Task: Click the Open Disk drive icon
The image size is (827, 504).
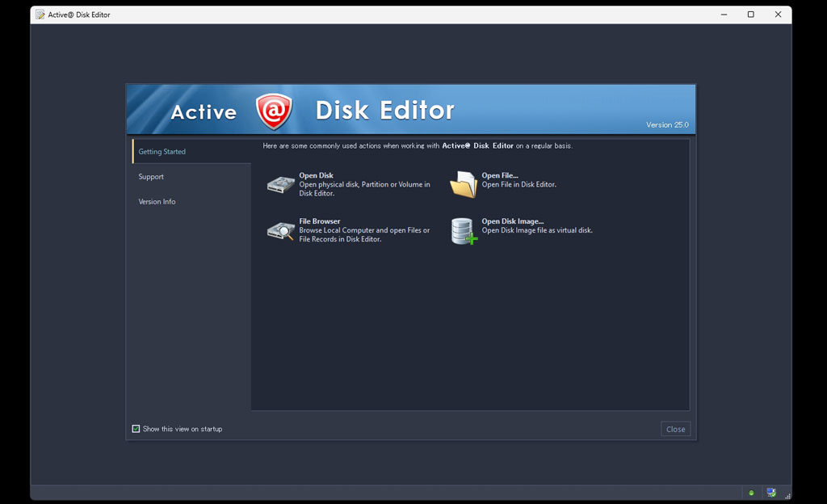Action: tap(280, 185)
